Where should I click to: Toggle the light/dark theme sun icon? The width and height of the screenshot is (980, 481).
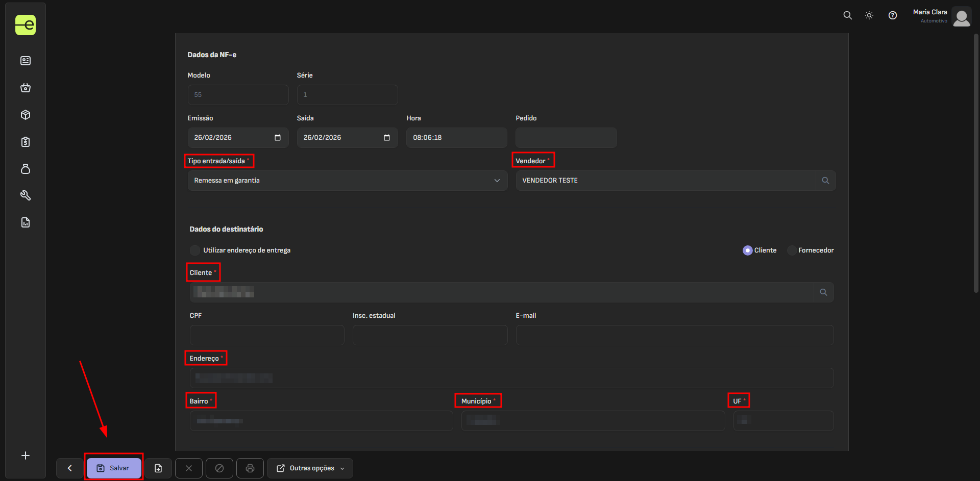(x=869, y=15)
